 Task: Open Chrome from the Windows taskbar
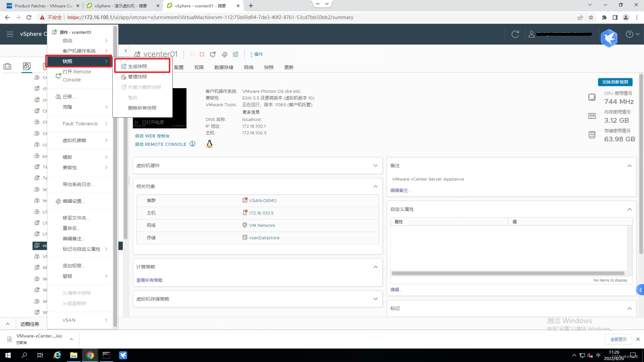click(x=90, y=355)
